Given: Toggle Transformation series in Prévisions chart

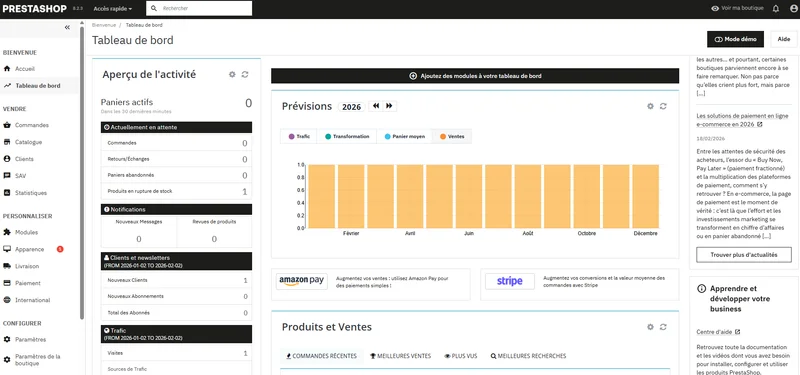Looking at the screenshot, I should coord(347,136).
